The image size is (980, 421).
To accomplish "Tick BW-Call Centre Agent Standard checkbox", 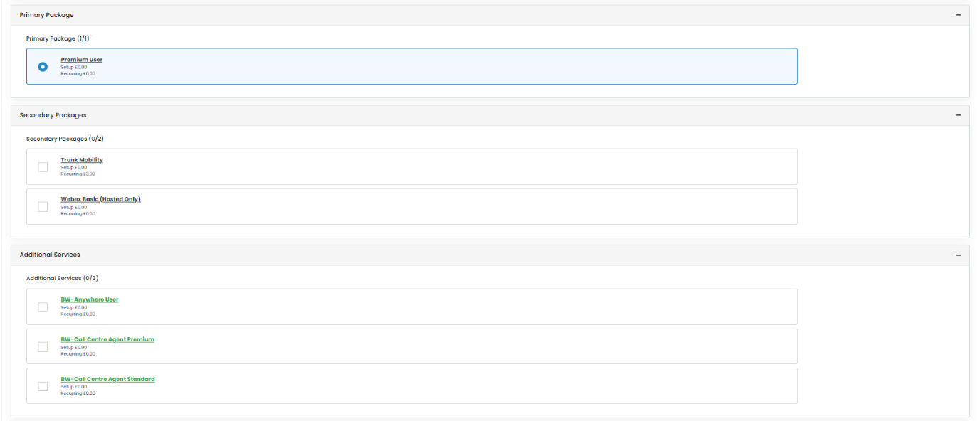I will pyautogui.click(x=43, y=386).
